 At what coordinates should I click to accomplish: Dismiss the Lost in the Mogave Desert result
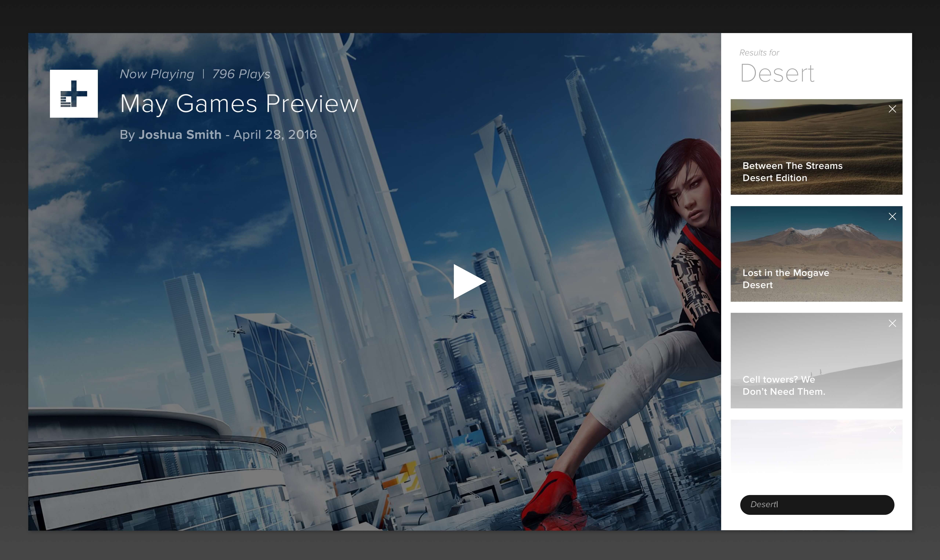point(892,216)
